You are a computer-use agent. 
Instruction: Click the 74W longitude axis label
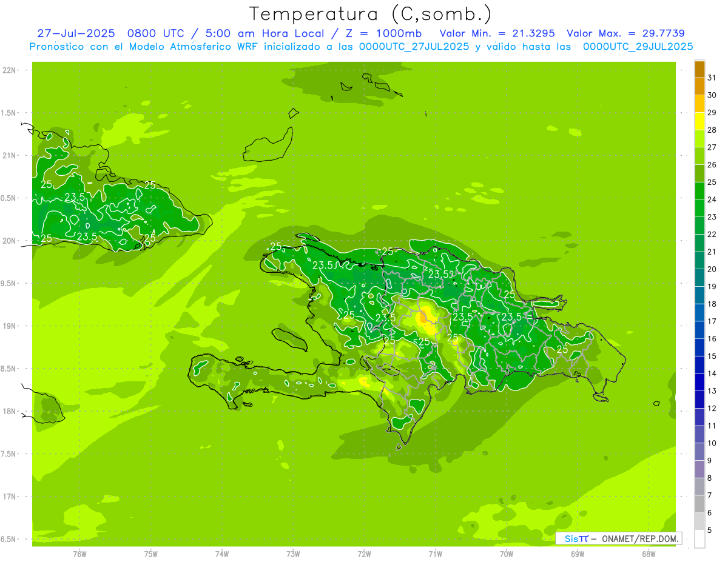(x=222, y=554)
